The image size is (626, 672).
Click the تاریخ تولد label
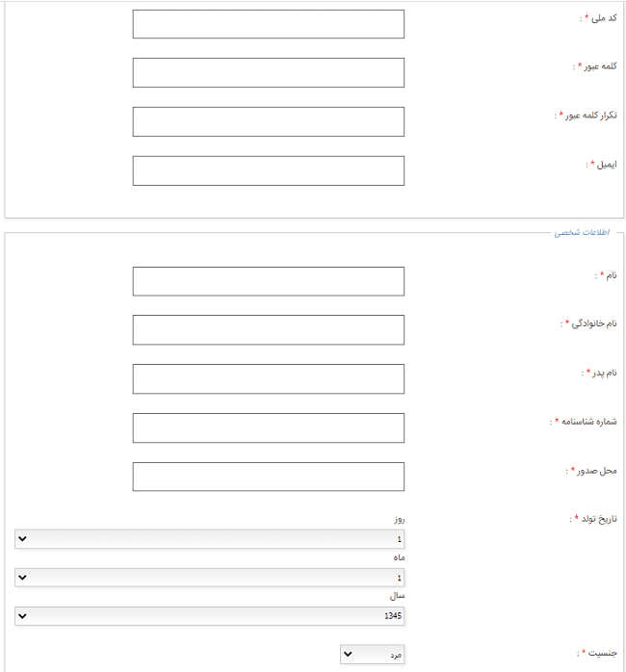tap(599, 519)
